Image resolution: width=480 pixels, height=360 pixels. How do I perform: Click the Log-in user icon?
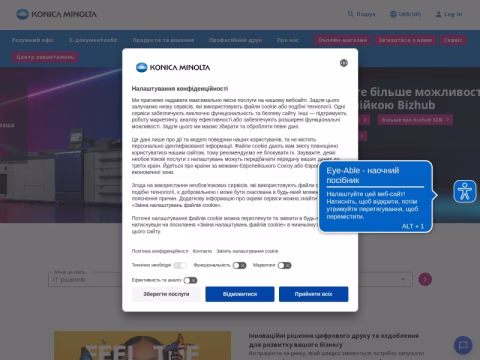439,14
